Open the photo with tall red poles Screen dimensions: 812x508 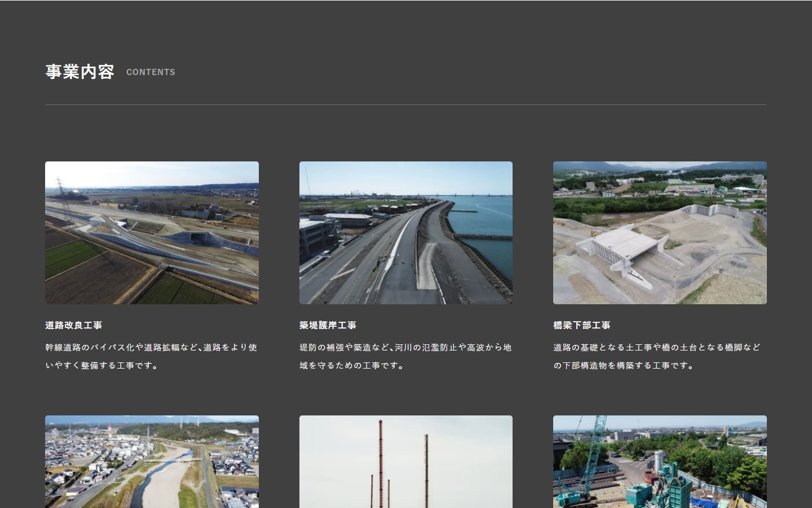tap(406, 462)
